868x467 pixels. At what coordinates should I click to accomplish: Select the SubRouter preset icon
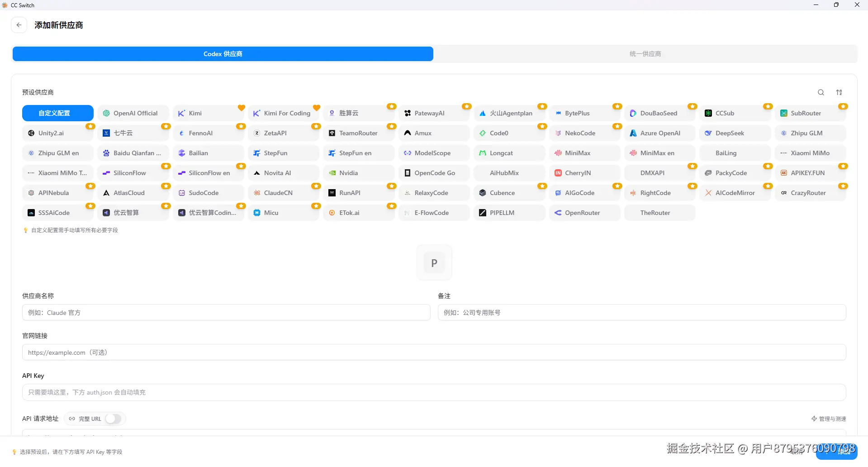784,113
